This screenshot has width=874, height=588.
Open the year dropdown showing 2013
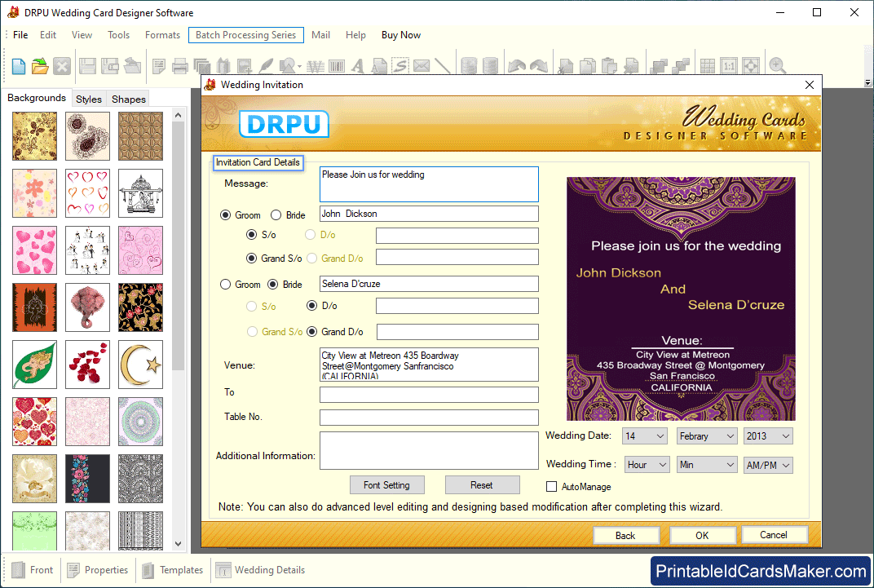click(x=768, y=436)
